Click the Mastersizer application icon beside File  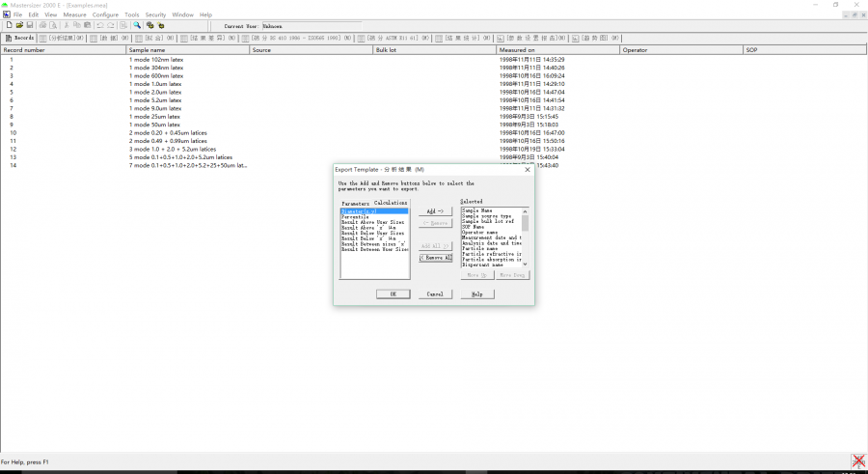[x=6, y=14]
